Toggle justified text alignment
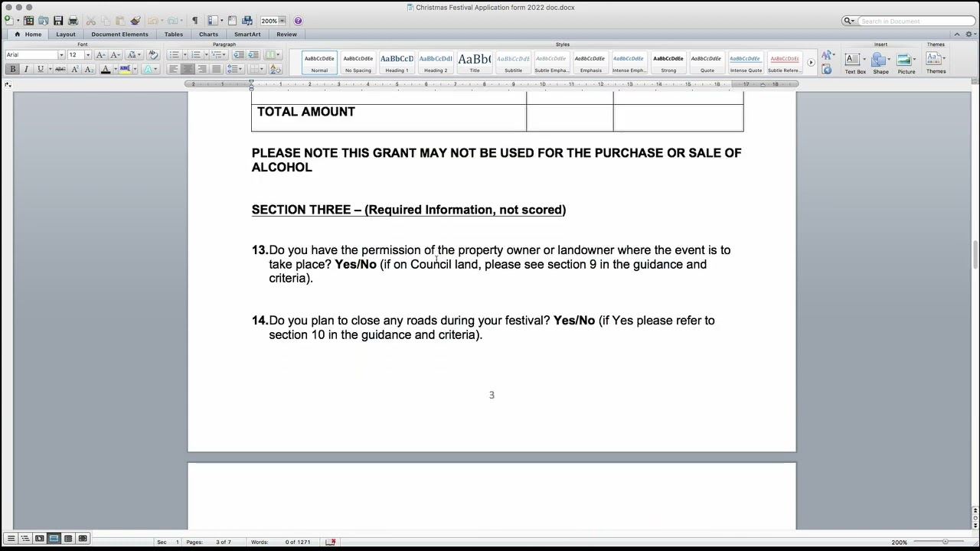The width and height of the screenshot is (980, 551). [217, 69]
